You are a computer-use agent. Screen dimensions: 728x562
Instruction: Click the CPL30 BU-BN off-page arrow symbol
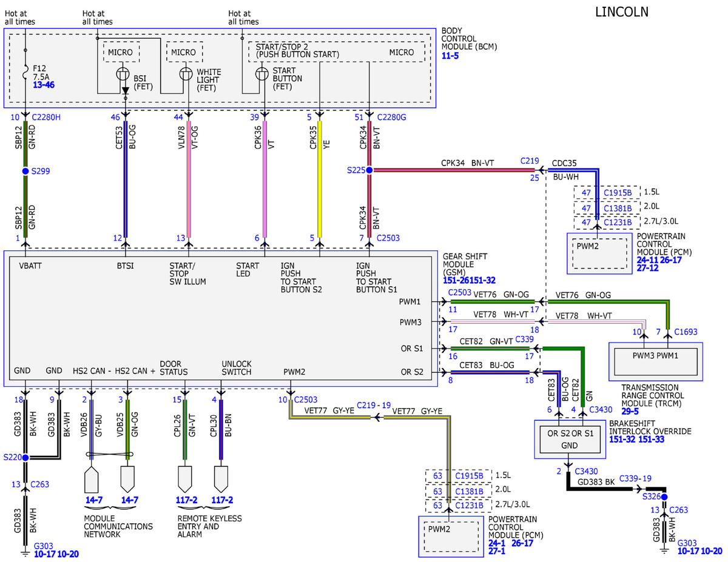click(x=221, y=479)
